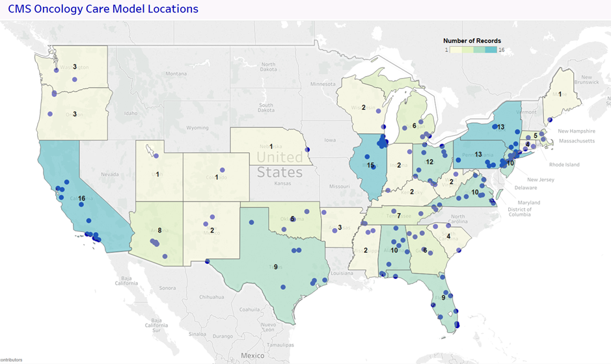
Task: Click the North Dakota map label
Action: (269, 66)
